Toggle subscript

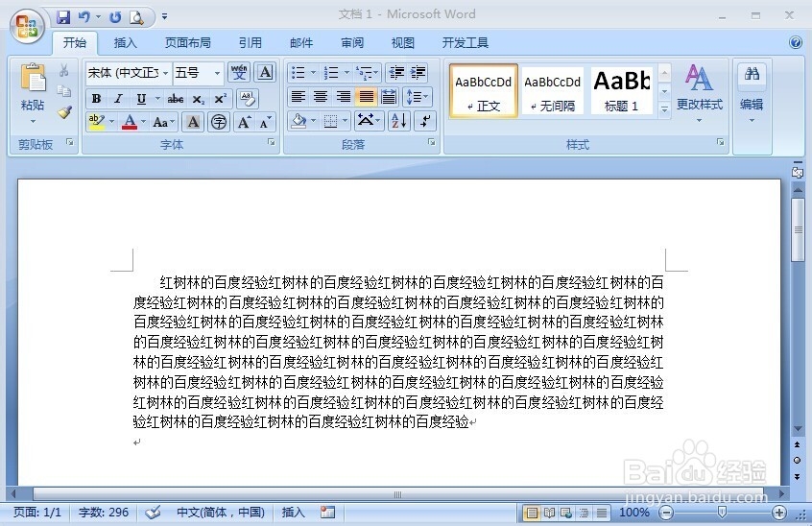pos(199,98)
